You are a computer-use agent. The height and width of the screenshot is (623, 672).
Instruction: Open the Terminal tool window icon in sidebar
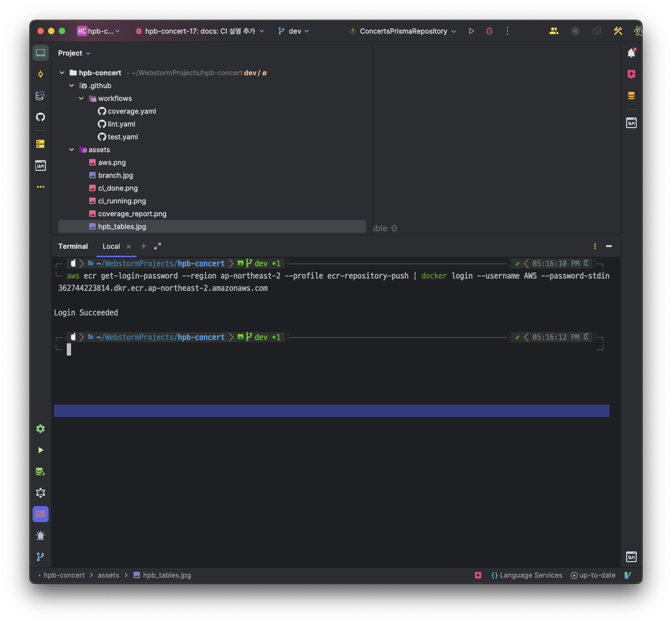tap(41, 514)
